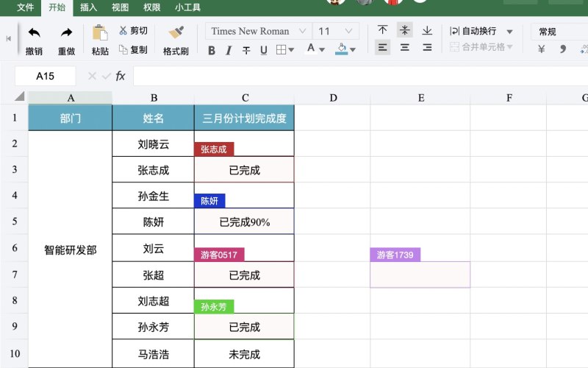Click the blue 陈妍 collaborator tag

209,201
